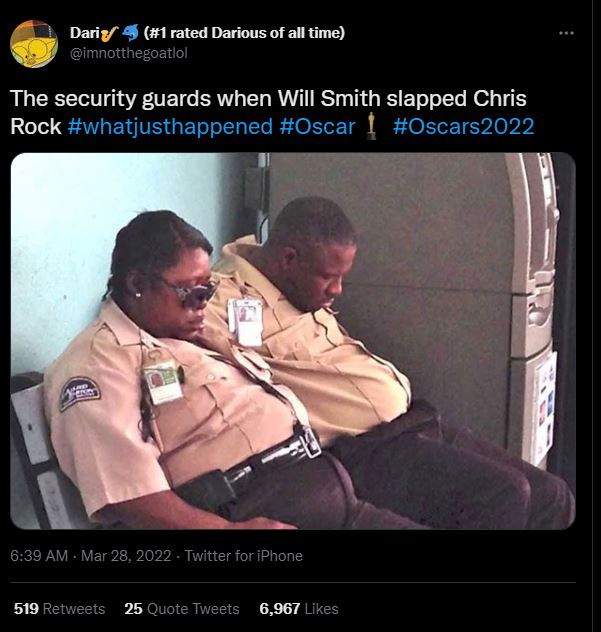Image resolution: width=601 pixels, height=632 pixels.
Task: Click the 6:39 AM timestamp
Action: [x=39, y=556]
